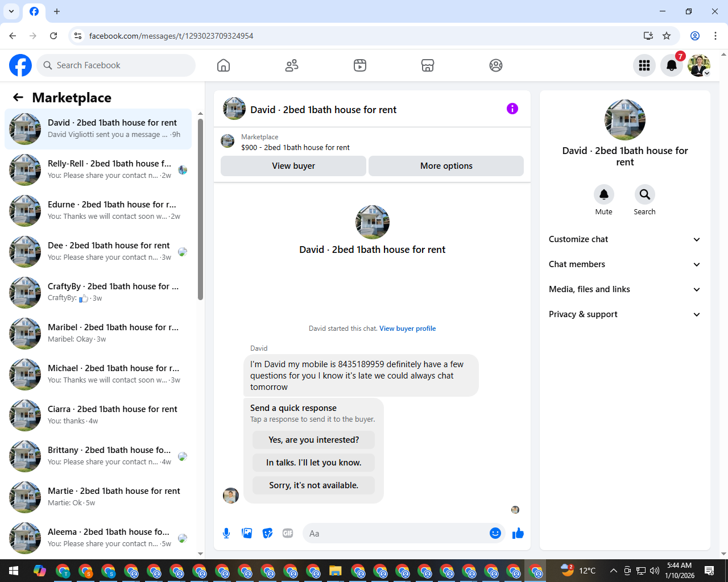Open the Relly-Rell conversation

tap(98, 170)
